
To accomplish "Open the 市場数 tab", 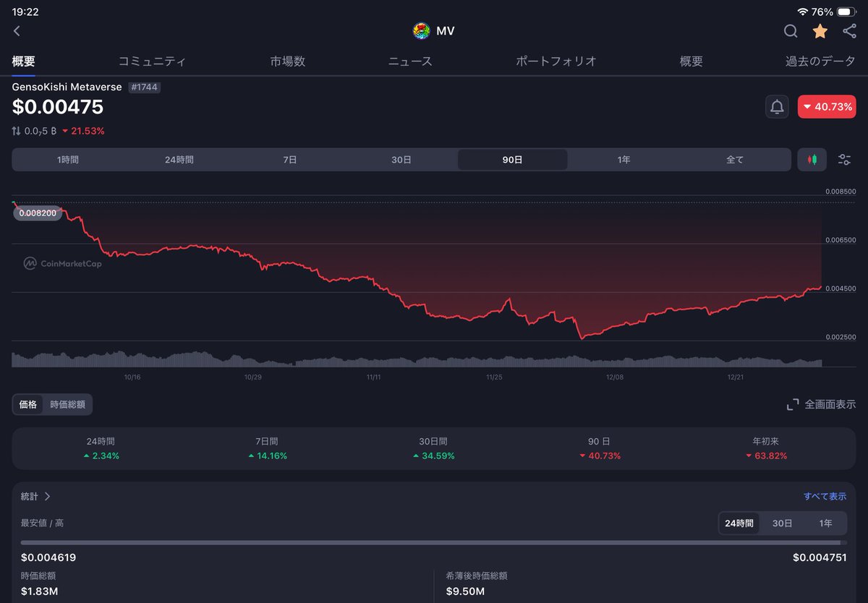I will click(x=288, y=61).
